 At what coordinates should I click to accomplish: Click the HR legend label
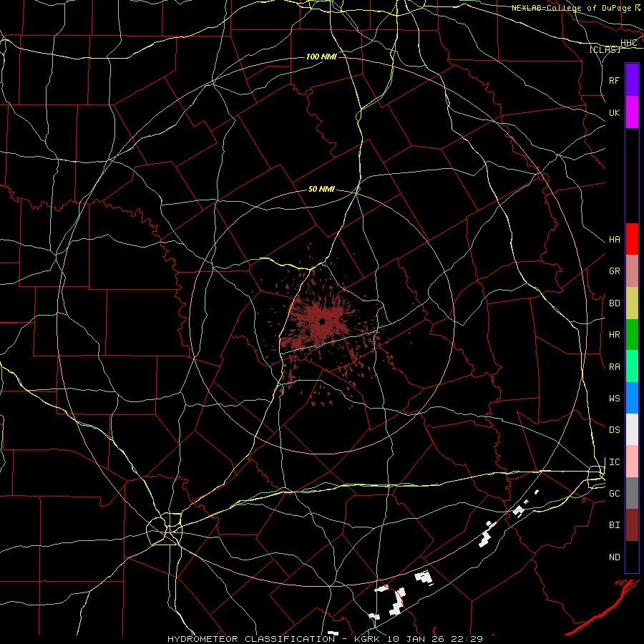pos(614,335)
